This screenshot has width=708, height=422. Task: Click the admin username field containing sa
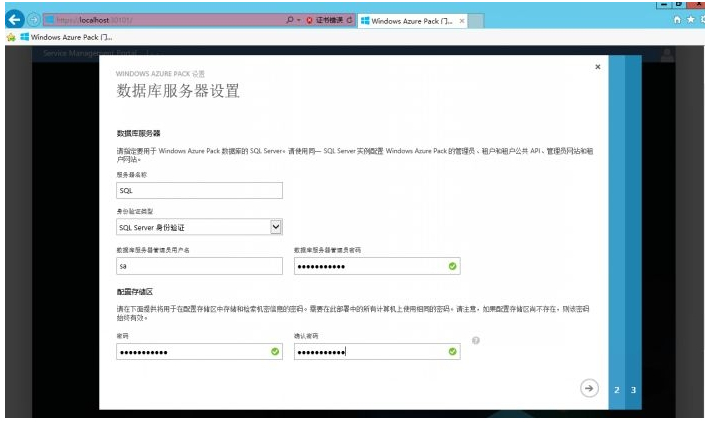tap(199, 266)
